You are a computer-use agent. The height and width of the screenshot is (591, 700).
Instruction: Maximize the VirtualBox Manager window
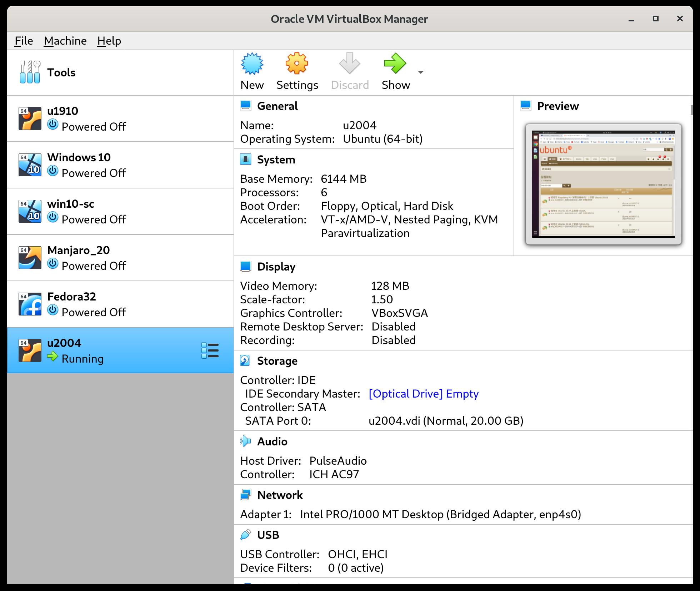tap(656, 19)
